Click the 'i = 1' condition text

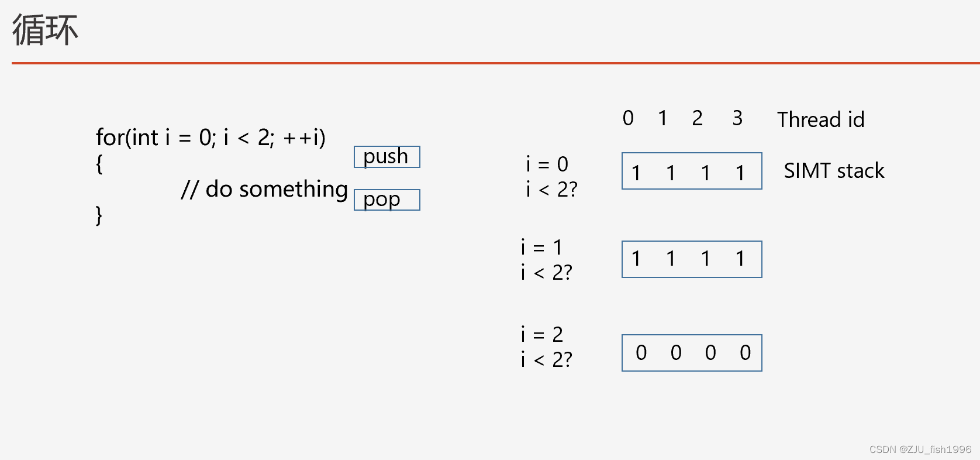click(x=542, y=247)
